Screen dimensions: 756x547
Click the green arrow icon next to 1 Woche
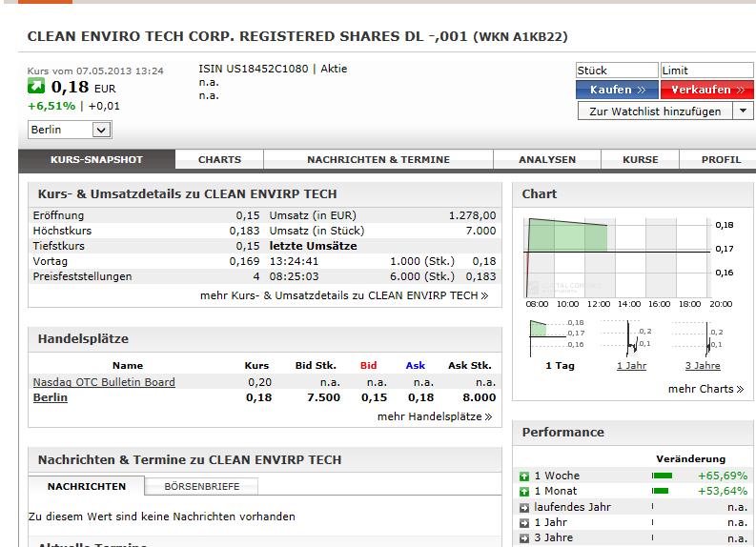pos(524,476)
